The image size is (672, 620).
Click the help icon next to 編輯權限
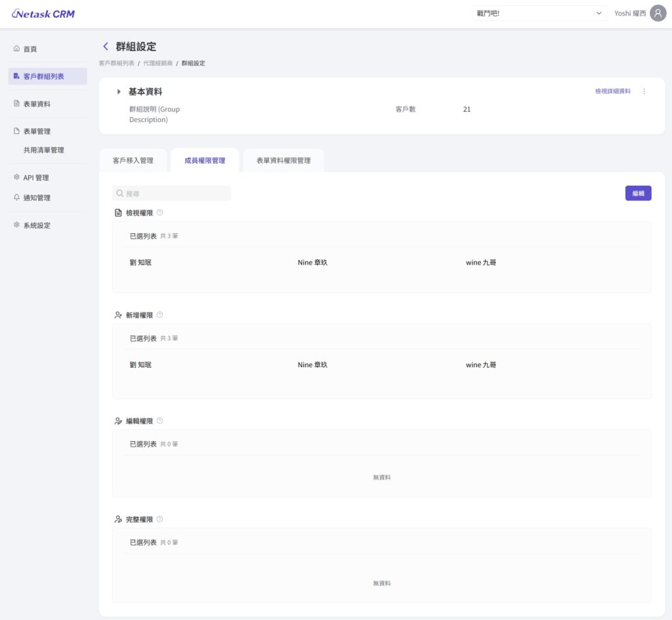pos(160,421)
